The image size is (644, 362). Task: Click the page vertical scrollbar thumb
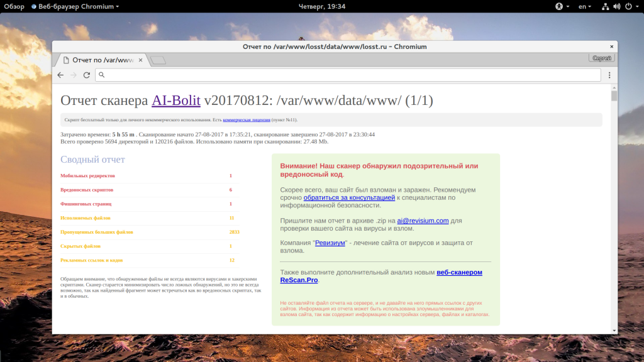pyautogui.click(x=614, y=96)
